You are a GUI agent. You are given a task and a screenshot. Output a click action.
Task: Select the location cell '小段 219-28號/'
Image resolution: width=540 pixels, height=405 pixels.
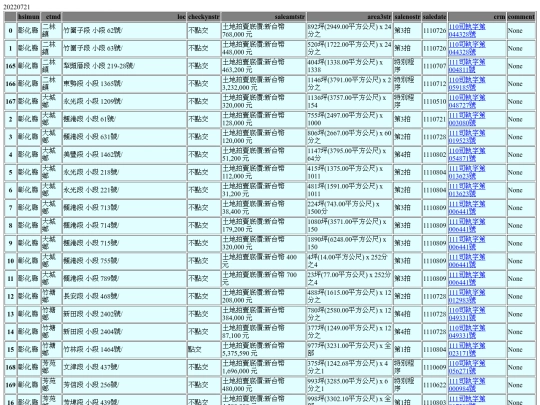pyautogui.click(x=124, y=66)
